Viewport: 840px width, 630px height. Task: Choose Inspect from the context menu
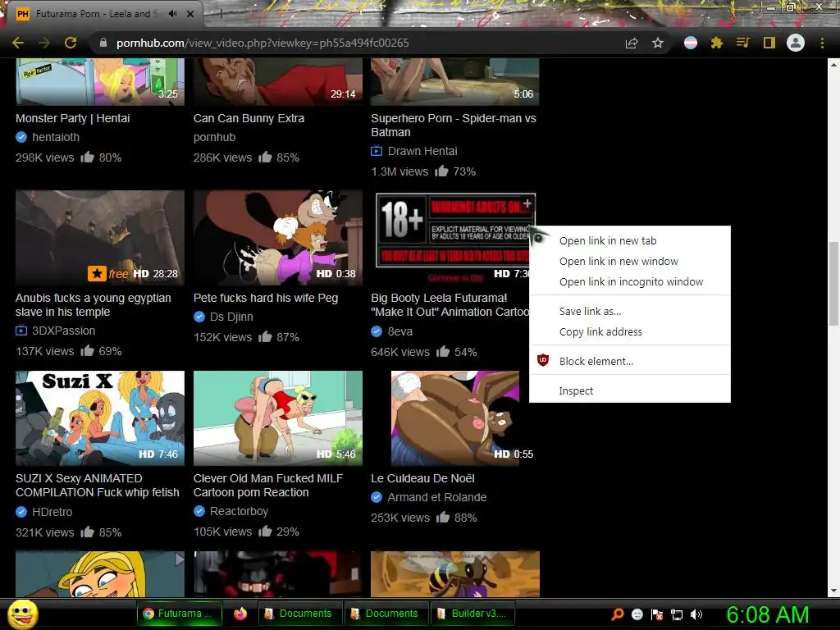tap(576, 391)
